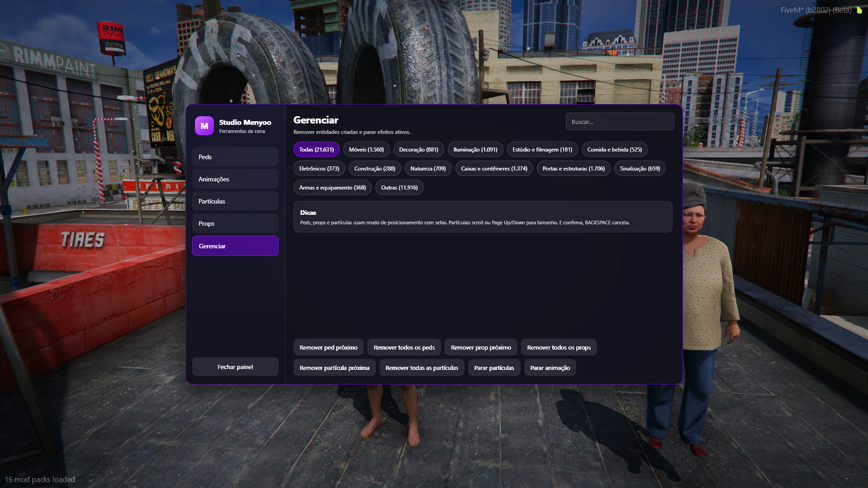Filter by Natureza (709)
Viewport: 868px width, 488px height.
click(428, 169)
